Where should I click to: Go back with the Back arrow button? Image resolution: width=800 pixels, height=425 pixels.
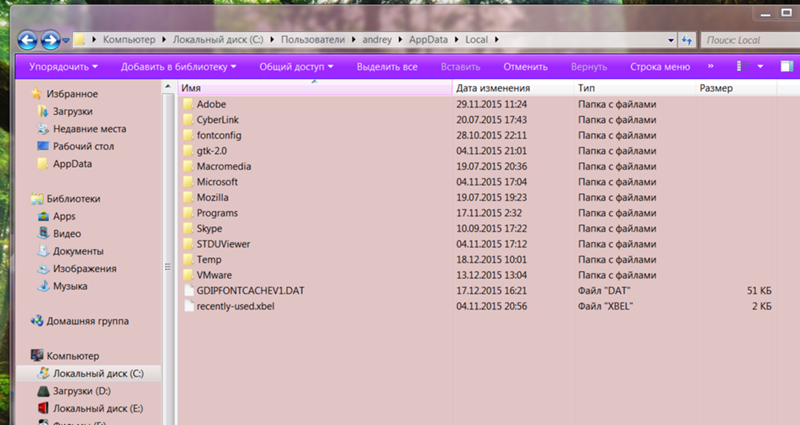pos(27,40)
